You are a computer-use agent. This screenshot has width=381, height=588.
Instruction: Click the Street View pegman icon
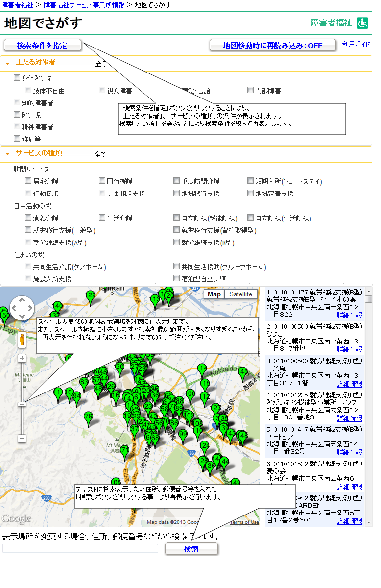22,339
